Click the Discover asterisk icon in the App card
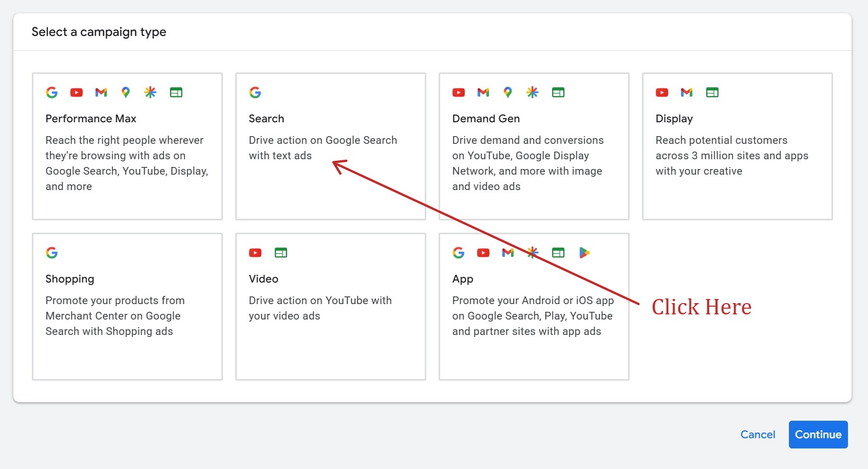Screen dimensions: 868x469 (533, 253)
